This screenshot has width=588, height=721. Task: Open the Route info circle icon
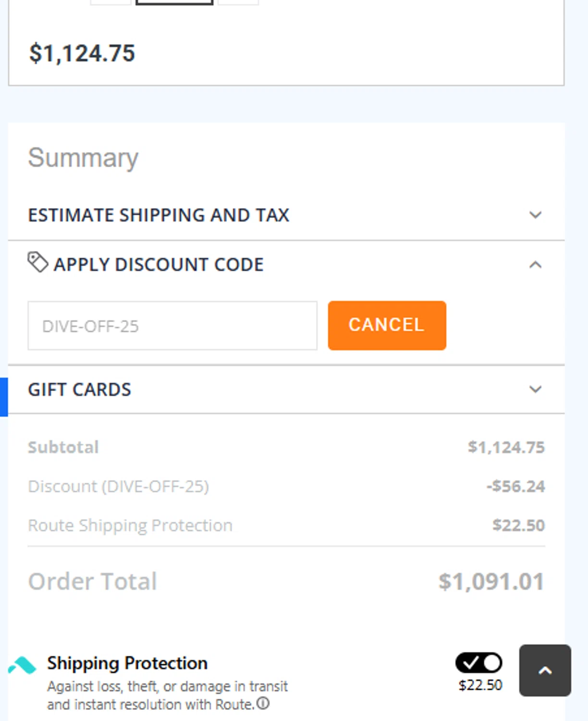(x=263, y=704)
